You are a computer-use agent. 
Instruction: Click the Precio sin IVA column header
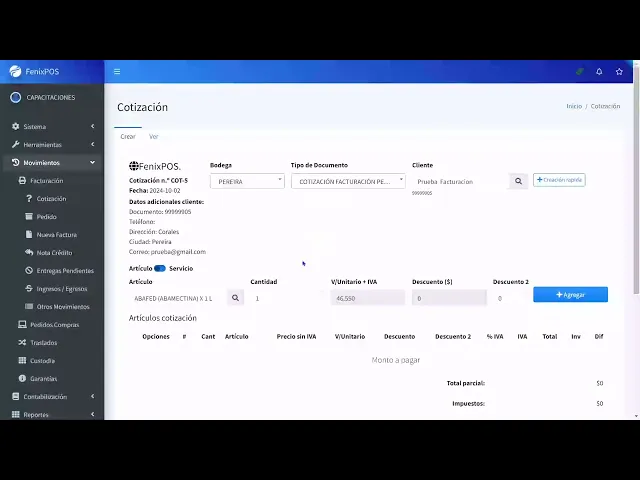(x=296, y=336)
